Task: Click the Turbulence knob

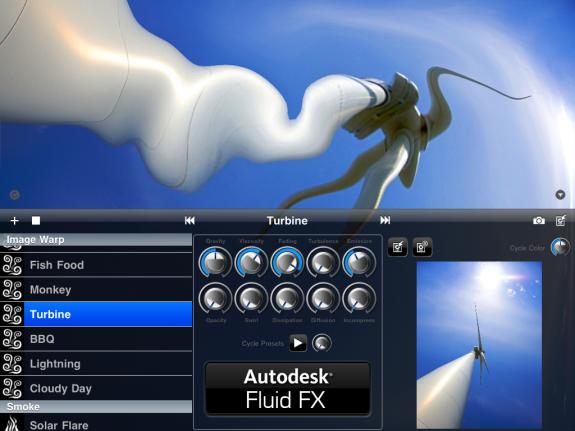Action: (x=323, y=263)
